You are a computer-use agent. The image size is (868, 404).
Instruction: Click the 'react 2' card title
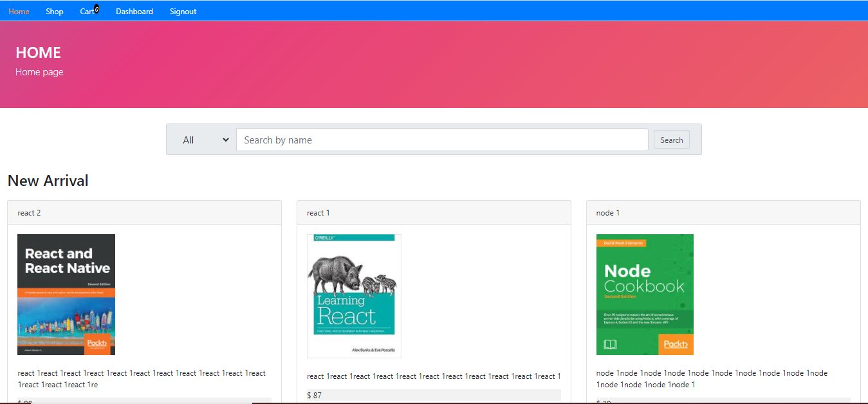[30, 213]
